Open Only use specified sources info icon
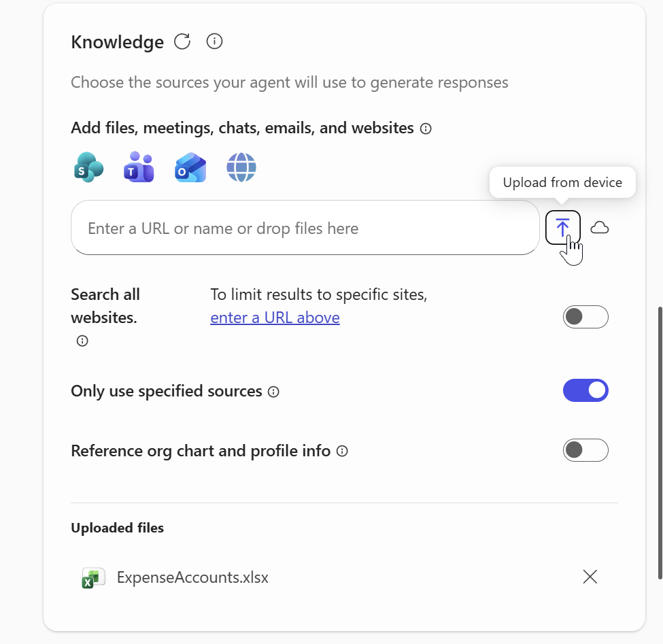This screenshot has width=663, height=644. coord(273,392)
